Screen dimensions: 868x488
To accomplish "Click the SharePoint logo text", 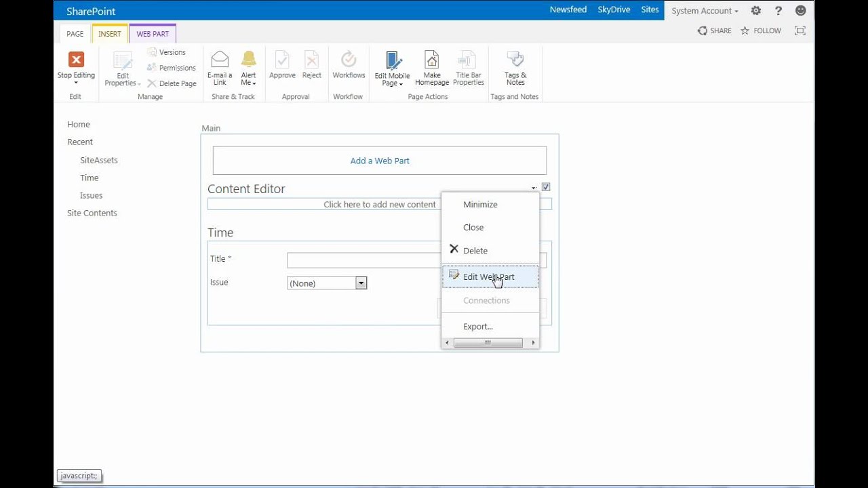I will click(91, 12).
